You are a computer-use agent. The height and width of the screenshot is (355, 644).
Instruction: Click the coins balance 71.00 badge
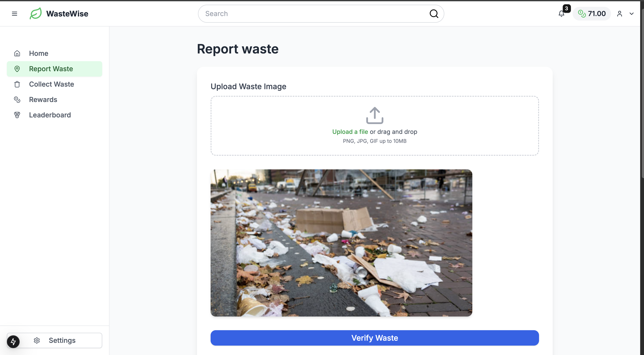click(592, 14)
